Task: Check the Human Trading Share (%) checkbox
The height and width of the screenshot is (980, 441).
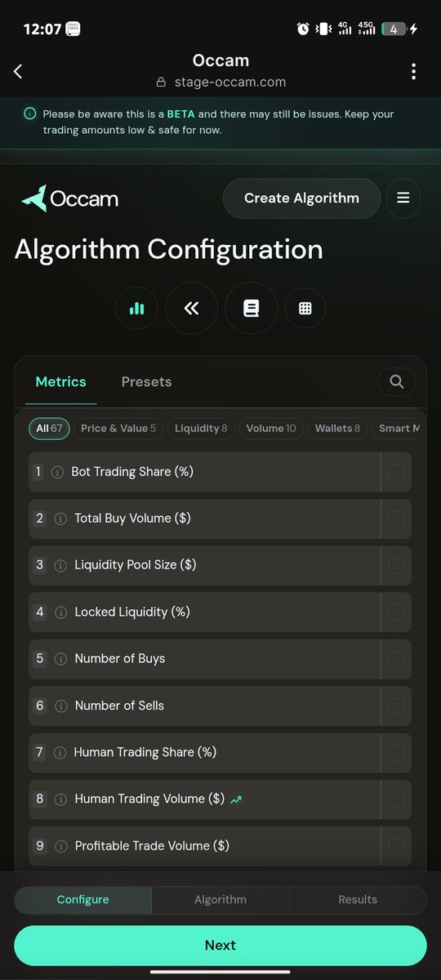Action: click(x=396, y=752)
